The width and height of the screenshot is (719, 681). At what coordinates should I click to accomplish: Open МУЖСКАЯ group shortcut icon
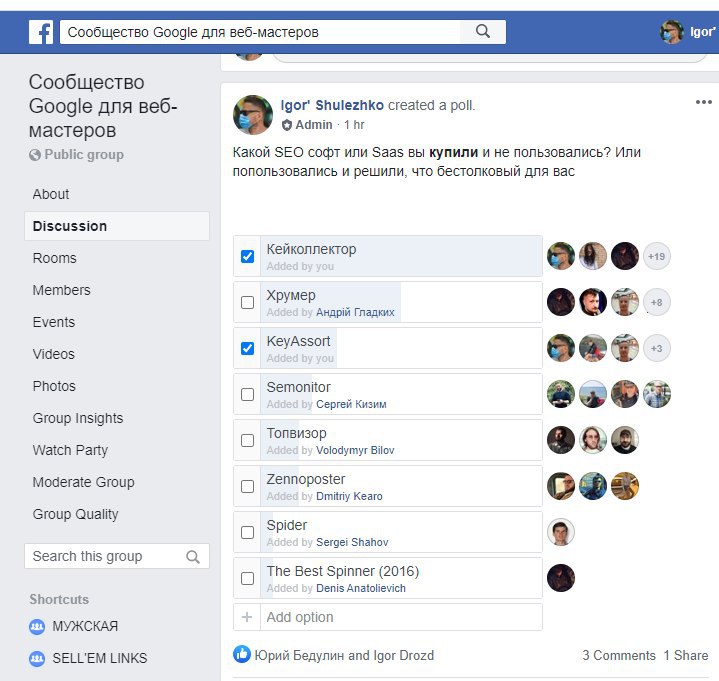point(37,626)
